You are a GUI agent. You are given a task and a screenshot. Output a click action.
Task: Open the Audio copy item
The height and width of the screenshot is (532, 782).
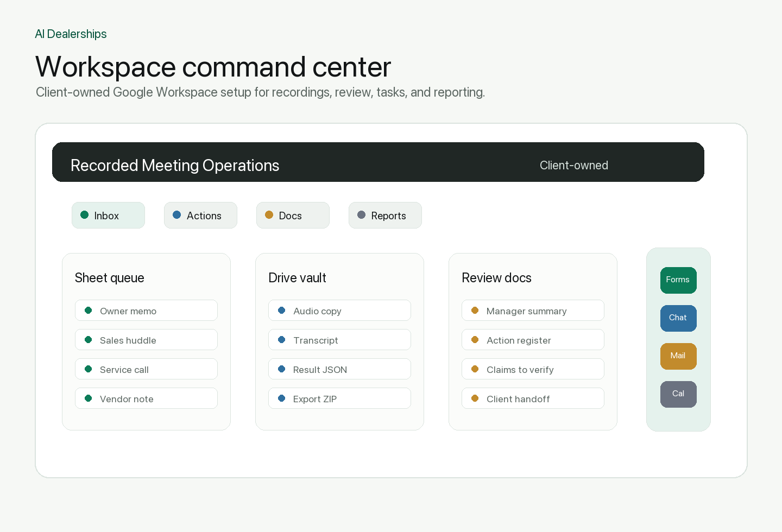(339, 311)
